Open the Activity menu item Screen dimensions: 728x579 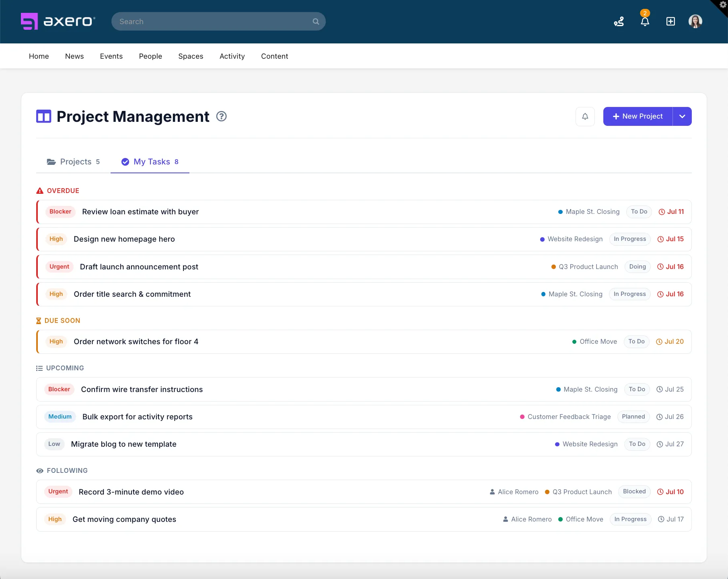[x=232, y=56]
